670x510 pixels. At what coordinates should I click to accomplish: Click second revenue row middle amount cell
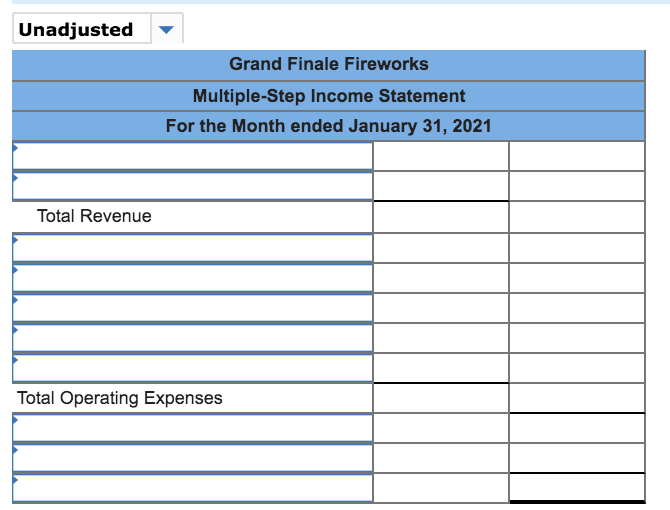(x=441, y=186)
